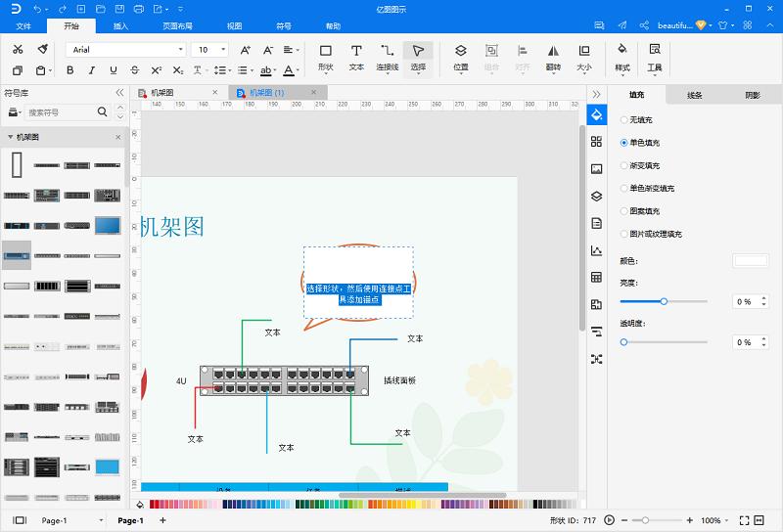Open the layers panel icon in right sidebar

[596, 196]
